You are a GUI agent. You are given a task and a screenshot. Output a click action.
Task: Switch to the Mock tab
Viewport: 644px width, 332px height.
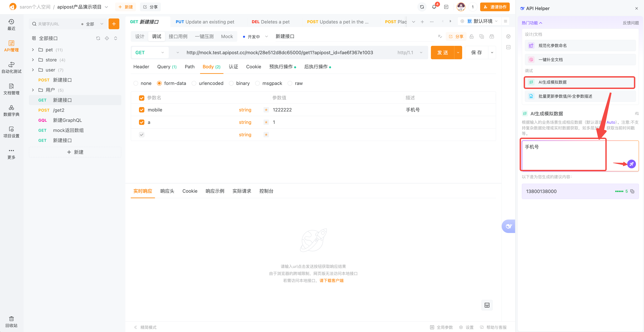[227, 36]
